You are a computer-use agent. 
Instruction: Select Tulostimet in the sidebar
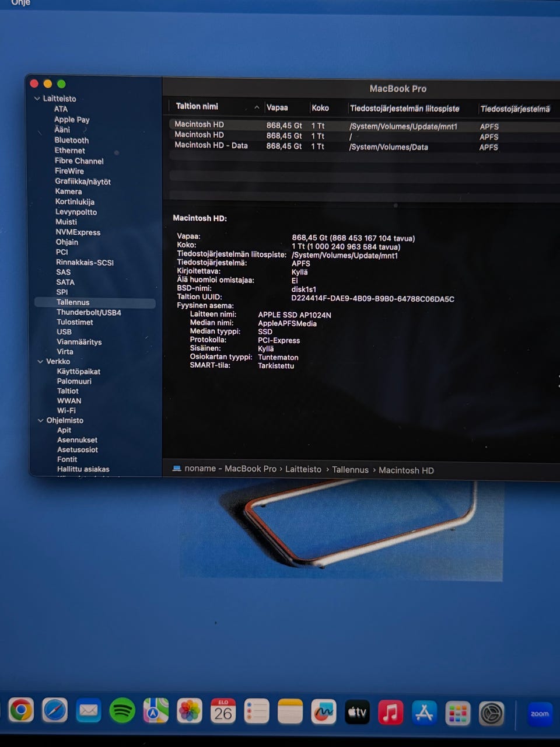tap(75, 322)
